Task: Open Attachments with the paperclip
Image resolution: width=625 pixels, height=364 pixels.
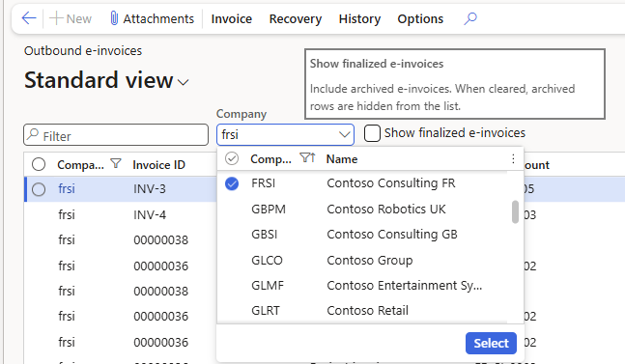Action: 152,18
